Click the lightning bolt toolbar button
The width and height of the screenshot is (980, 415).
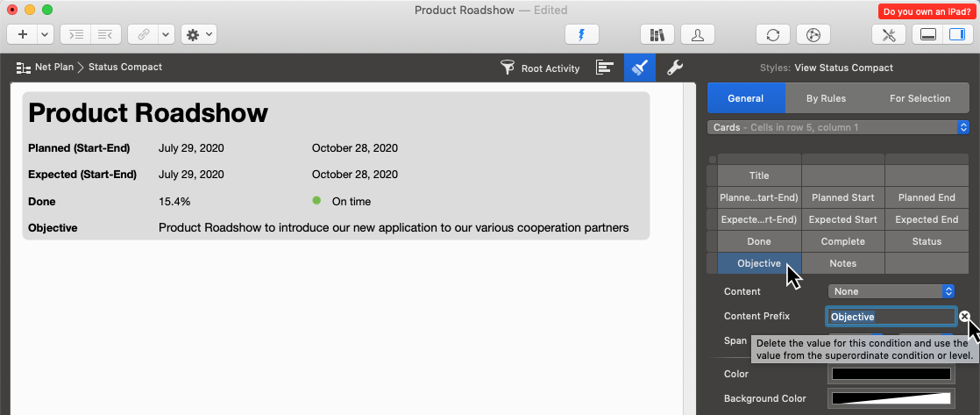point(580,34)
